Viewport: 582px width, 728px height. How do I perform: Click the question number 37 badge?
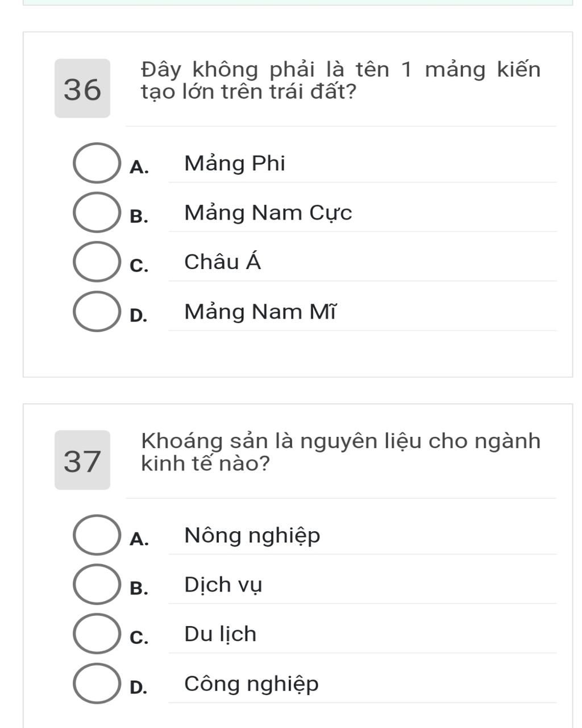[x=82, y=460]
